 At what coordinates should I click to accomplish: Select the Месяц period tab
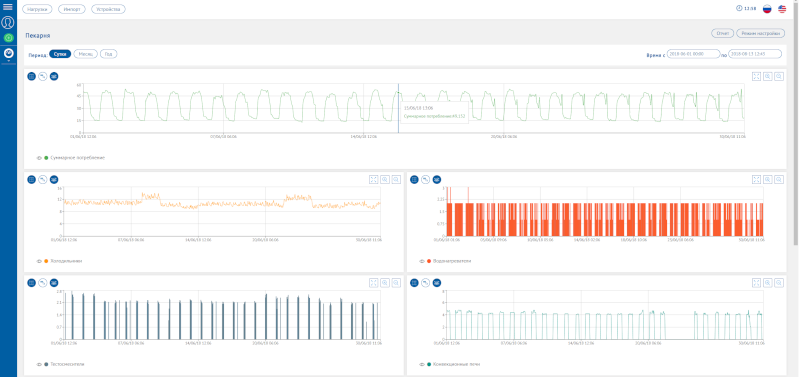pos(86,54)
